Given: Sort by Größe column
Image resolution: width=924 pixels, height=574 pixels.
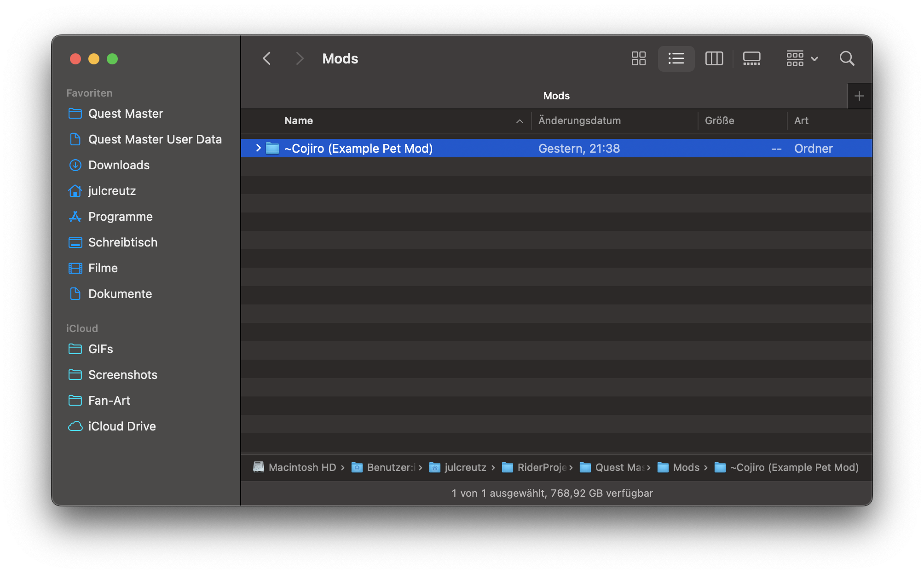Looking at the screenshot, I should pos(719,121).
